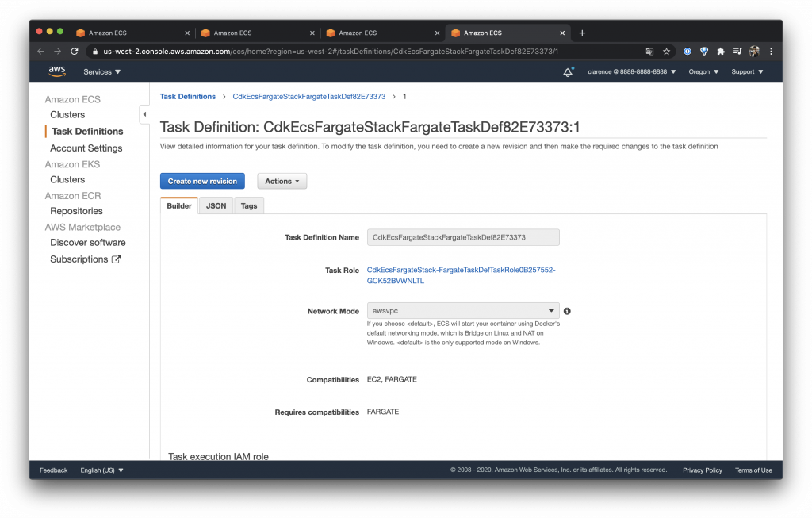This screenshot has width=812, height=518.
Task: Click the Compatibilities value EC2, FARGATE
Action: pos(392,379)
